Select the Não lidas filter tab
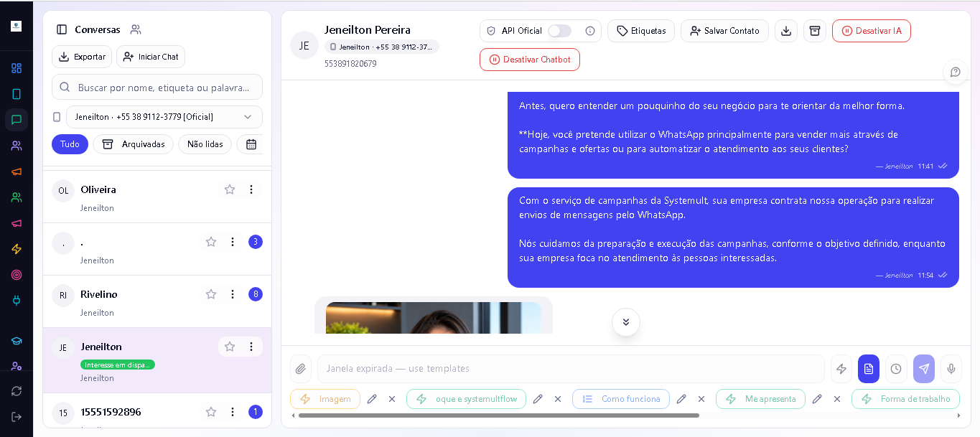980x437 pixels. pyautogui.click(x=205, y=144)
